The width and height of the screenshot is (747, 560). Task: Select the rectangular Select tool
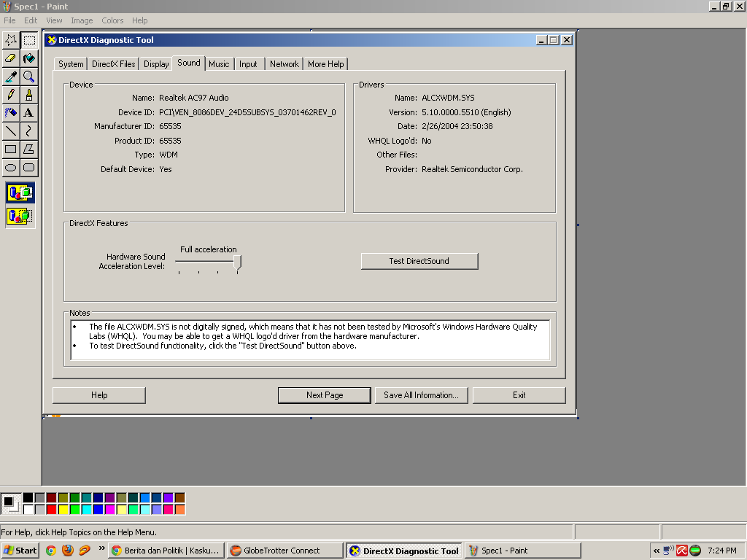(29, 41)
